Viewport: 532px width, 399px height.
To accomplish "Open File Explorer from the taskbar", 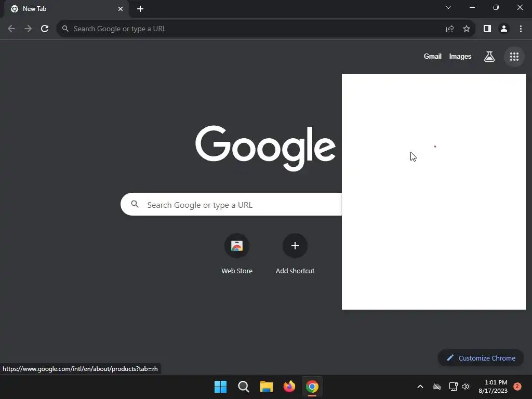I will coord(267,387).
